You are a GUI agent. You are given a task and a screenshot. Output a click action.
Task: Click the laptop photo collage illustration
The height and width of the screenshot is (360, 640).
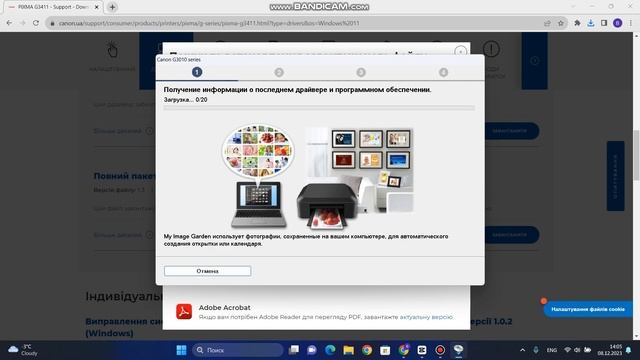(x=258, y=176)
